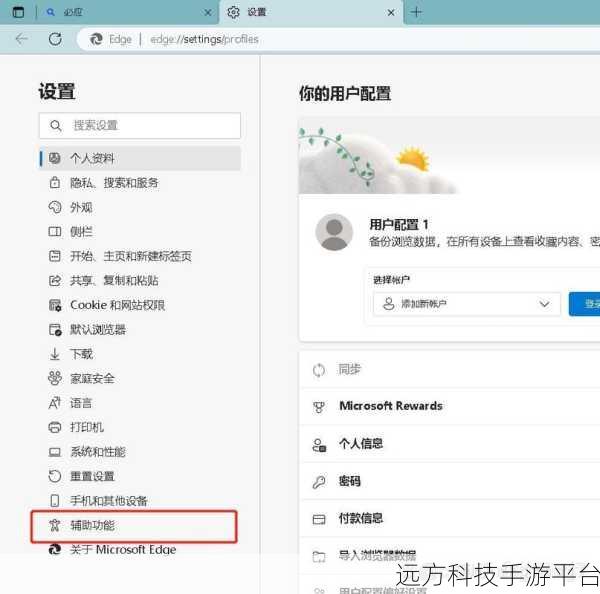Click the palette icon beside 外观
The width and height of the screenshot is (600, 594).
click(x=55, y=207)
